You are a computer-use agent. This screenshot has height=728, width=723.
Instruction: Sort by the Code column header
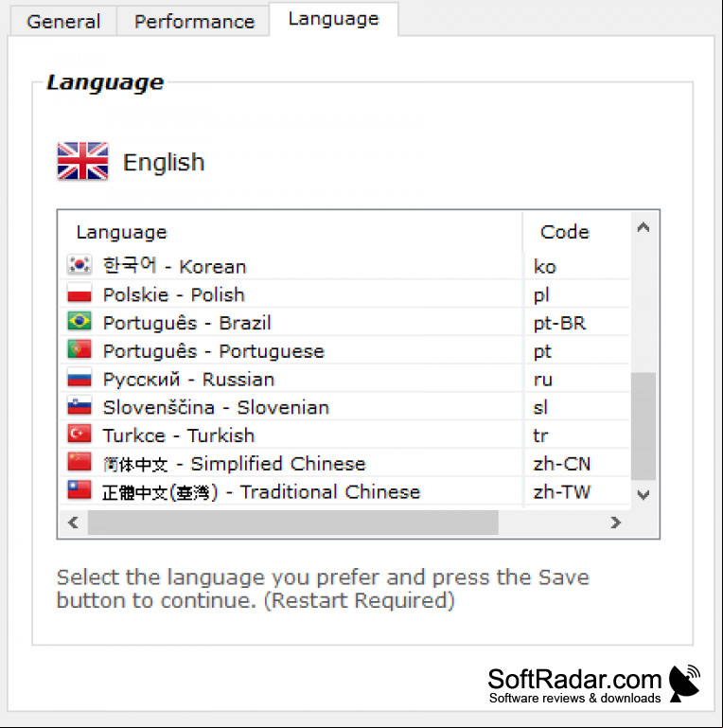pyautogui.click(x=576, y=232)
